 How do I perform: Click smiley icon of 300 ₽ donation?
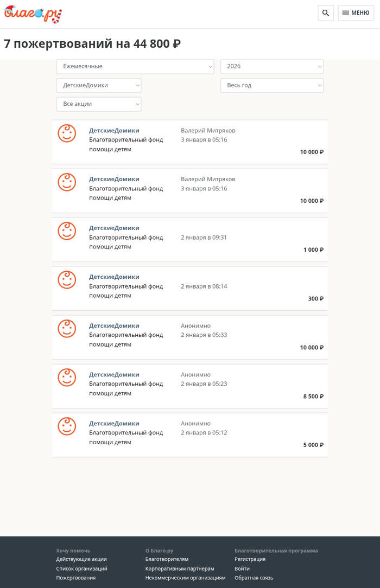[67, 280]
